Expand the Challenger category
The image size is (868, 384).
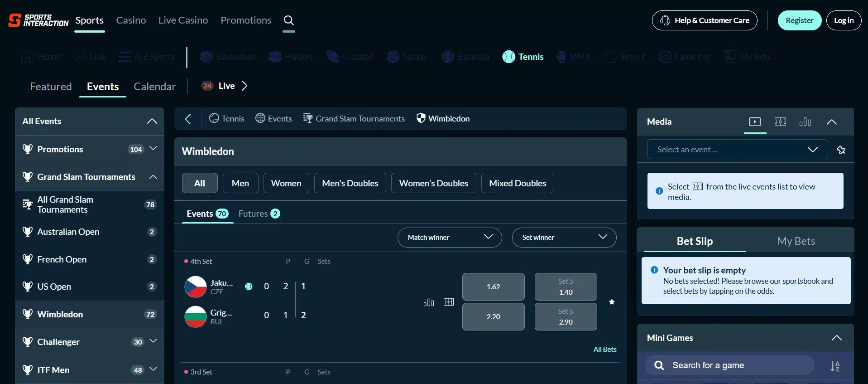coord(153,341)
